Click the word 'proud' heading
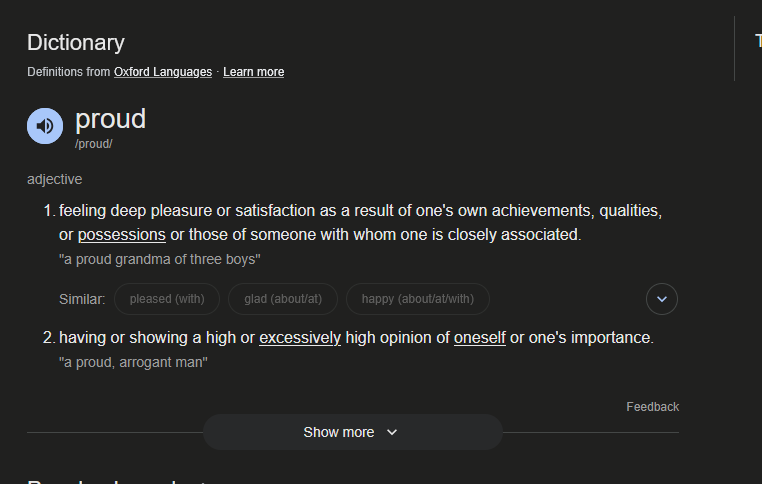This screenshot has height=484, width=762. tap(110, 119)
